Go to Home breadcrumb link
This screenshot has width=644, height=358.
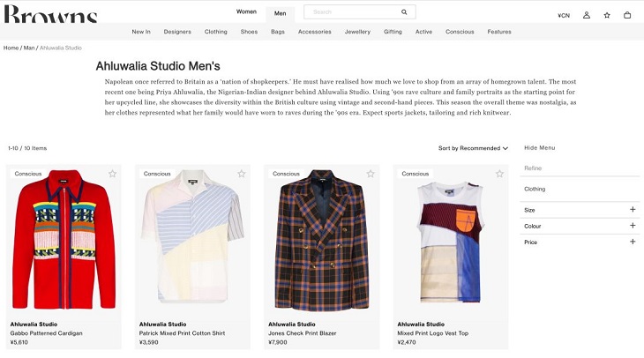point(11,48)
